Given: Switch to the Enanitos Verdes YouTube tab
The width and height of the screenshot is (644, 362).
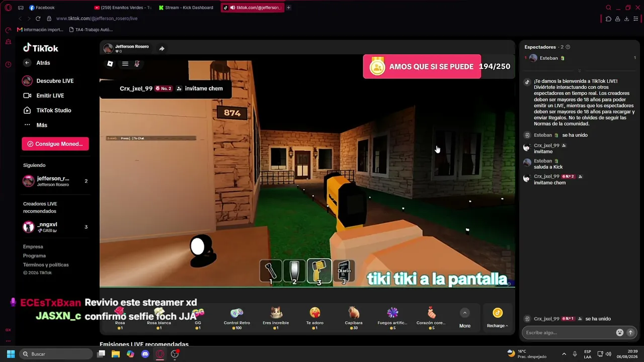Looking at the screenshot, I should [x=123, y=8].
